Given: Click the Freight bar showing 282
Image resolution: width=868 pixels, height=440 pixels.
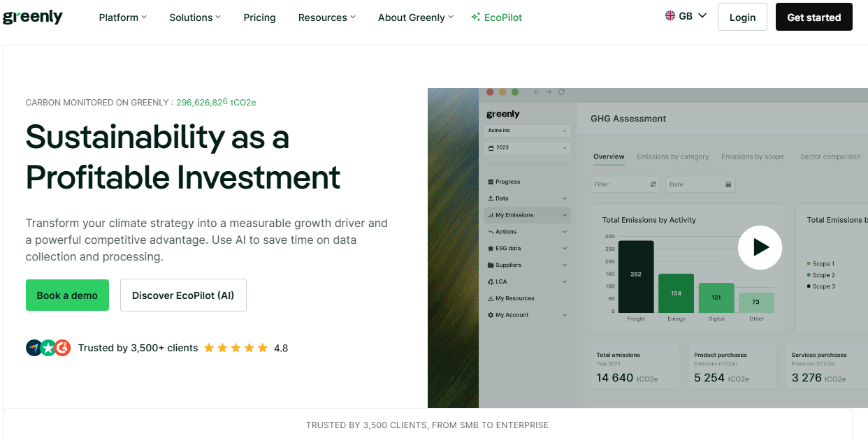Looking at the screenshot, I should click(636, 277).
